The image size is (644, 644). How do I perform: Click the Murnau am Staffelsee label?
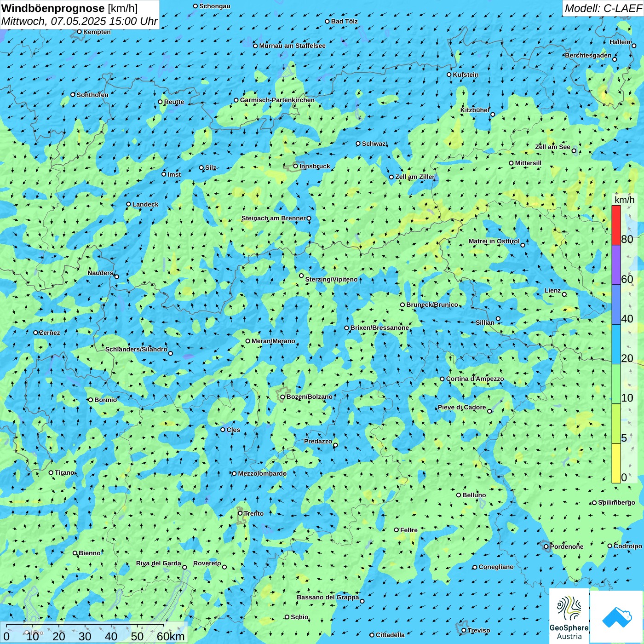292,46
